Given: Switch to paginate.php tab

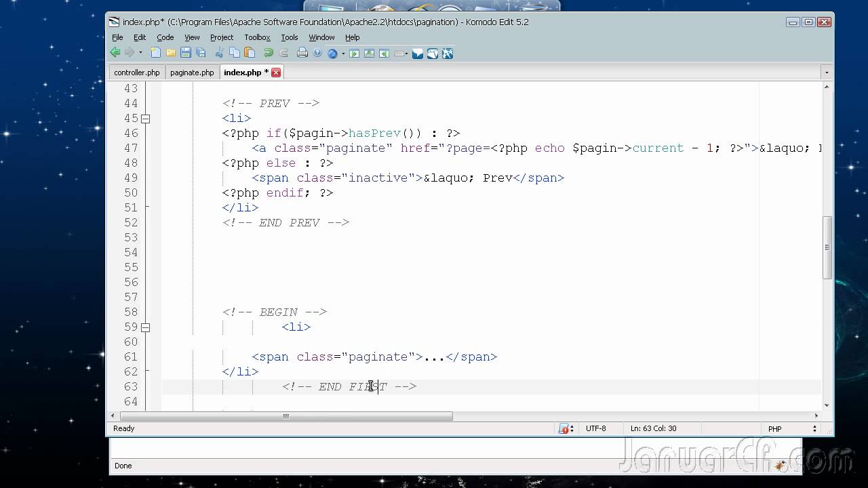Looking at the screenshot, I should 192,73.
